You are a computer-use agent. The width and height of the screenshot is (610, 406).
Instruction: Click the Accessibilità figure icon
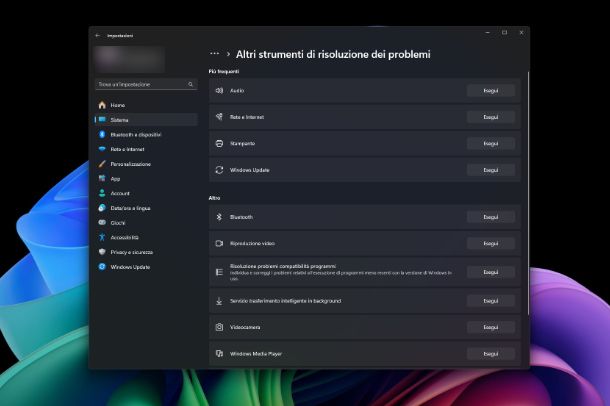[102, 237]
